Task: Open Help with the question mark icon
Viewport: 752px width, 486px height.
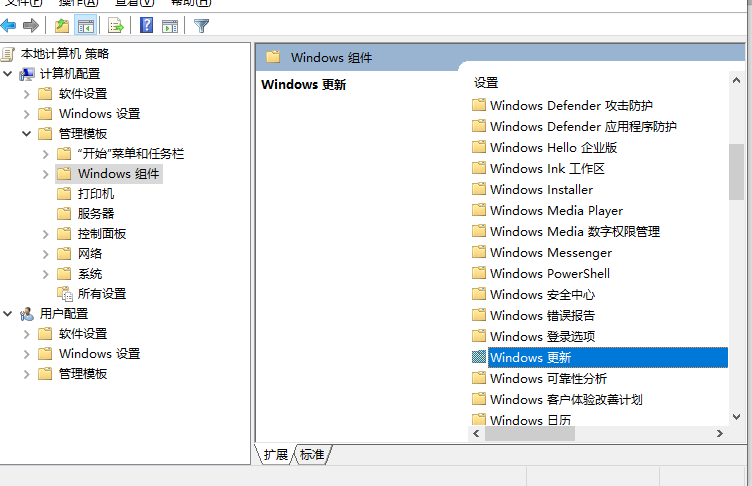Action: point(146,25)
